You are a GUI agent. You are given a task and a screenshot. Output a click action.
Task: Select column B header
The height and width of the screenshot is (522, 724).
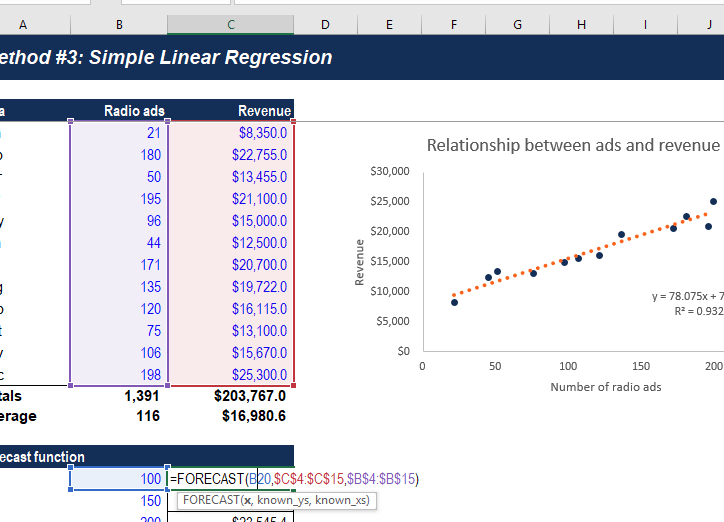point(119,24)
